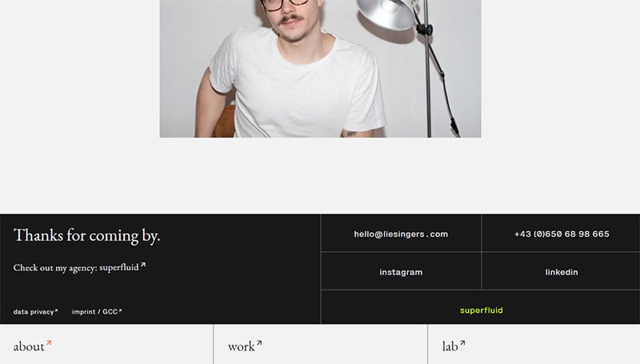The image size is (640, 364).
Task: Open the lab section
Action: point(450,346)
